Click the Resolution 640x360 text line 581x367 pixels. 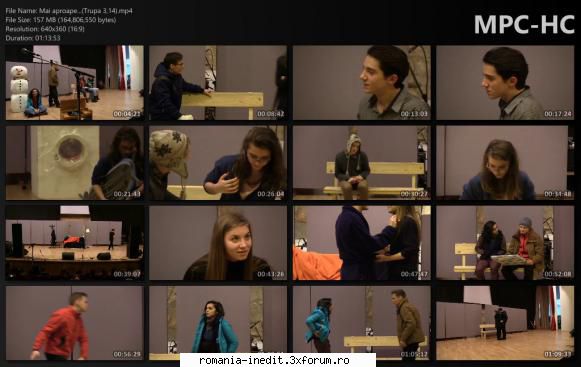pos(45,29)
